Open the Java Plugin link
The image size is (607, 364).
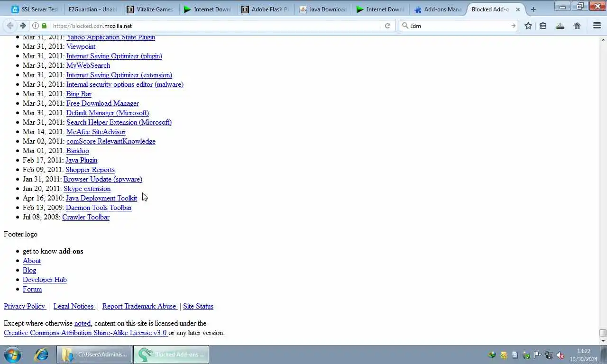point(81,160)
